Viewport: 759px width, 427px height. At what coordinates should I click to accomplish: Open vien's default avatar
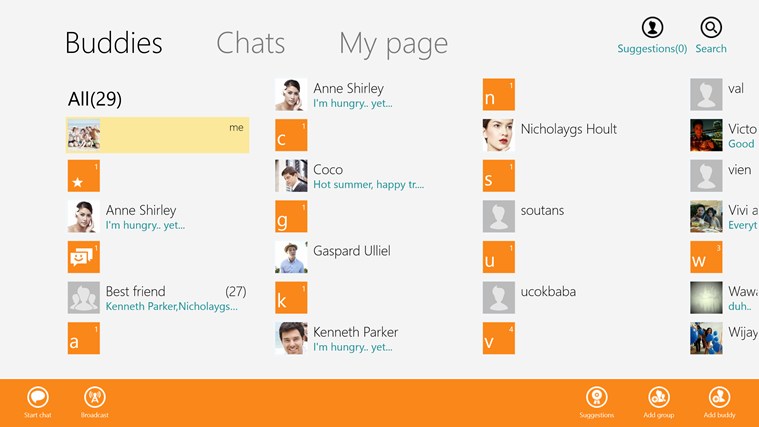[x=706, y=176]
